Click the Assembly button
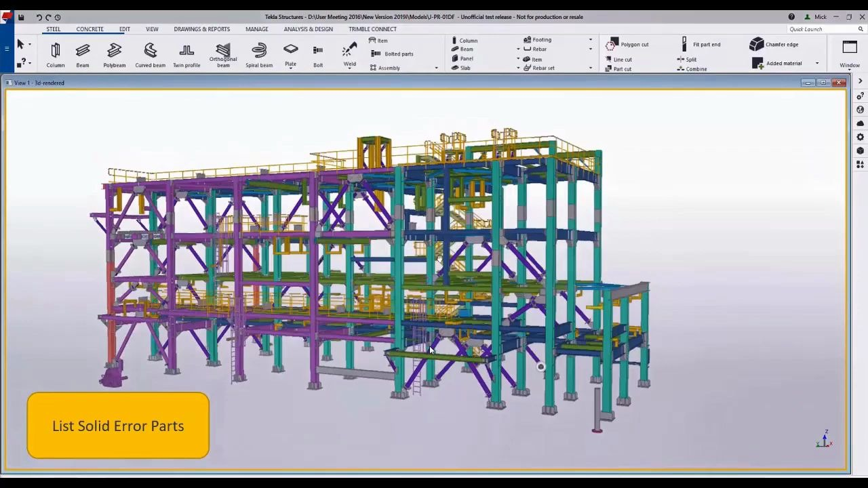The height and width of the screenshot is (488, 868). 385,68
